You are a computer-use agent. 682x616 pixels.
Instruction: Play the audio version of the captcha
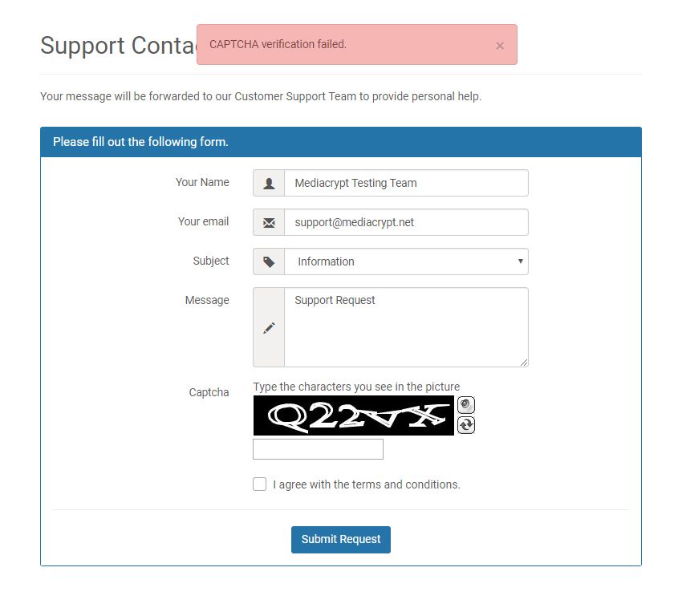tap(466, 405)
